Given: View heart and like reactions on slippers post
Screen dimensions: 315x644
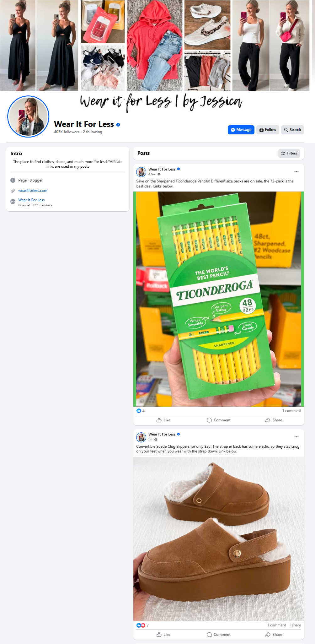Looking at the screenshot, I should pos(142,625).
